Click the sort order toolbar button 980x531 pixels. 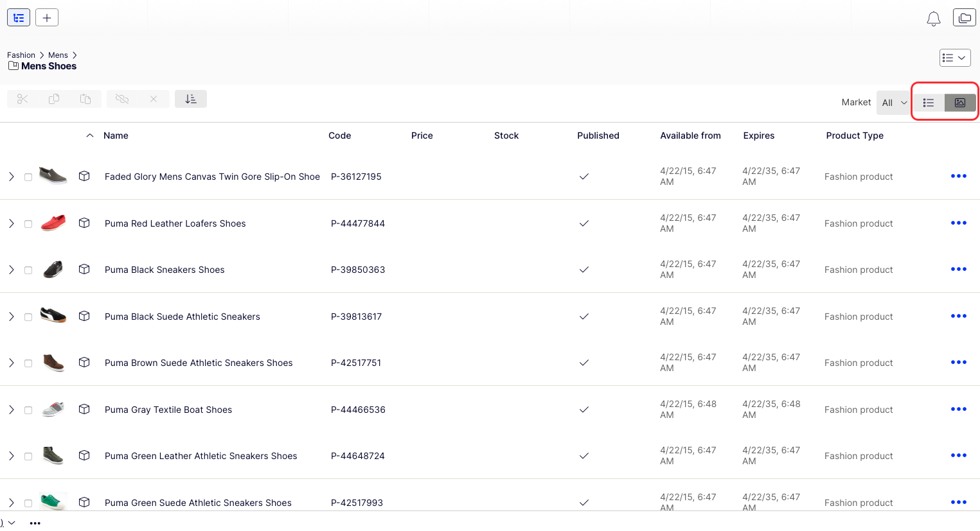pos(191,99)
